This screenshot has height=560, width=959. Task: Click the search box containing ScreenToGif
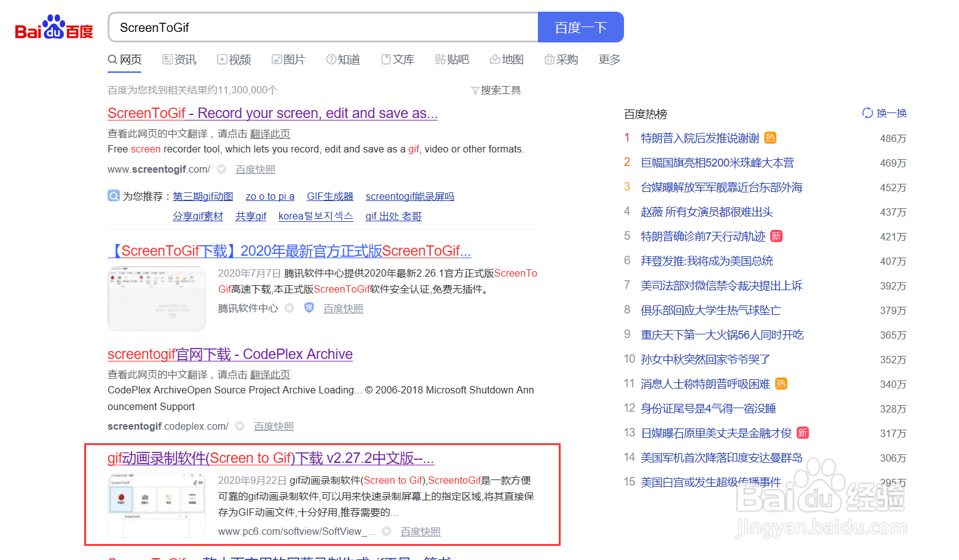(x=323, y=27)
